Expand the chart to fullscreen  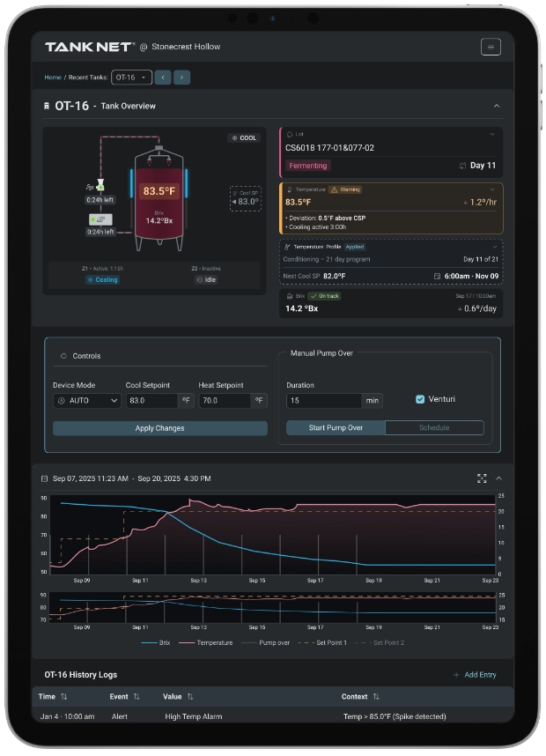tap(482, 478)
